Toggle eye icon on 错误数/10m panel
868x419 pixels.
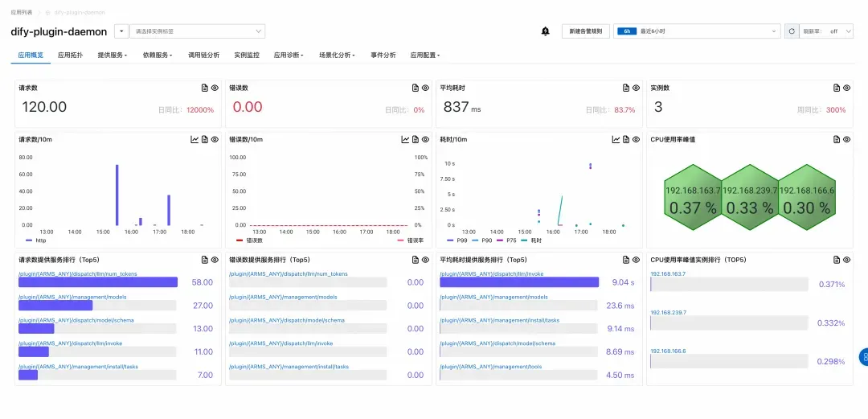pyautogui.click(x=425, y=139)
